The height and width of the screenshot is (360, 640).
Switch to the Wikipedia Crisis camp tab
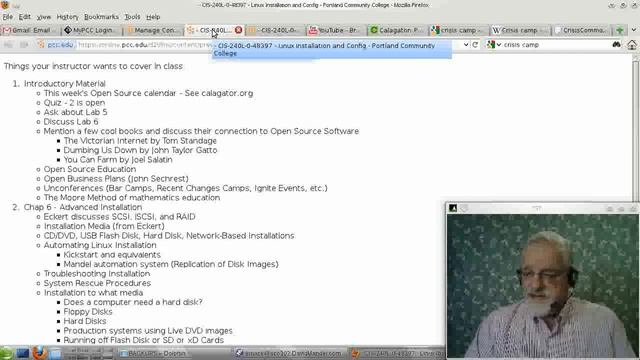click(x=520, y=30)
